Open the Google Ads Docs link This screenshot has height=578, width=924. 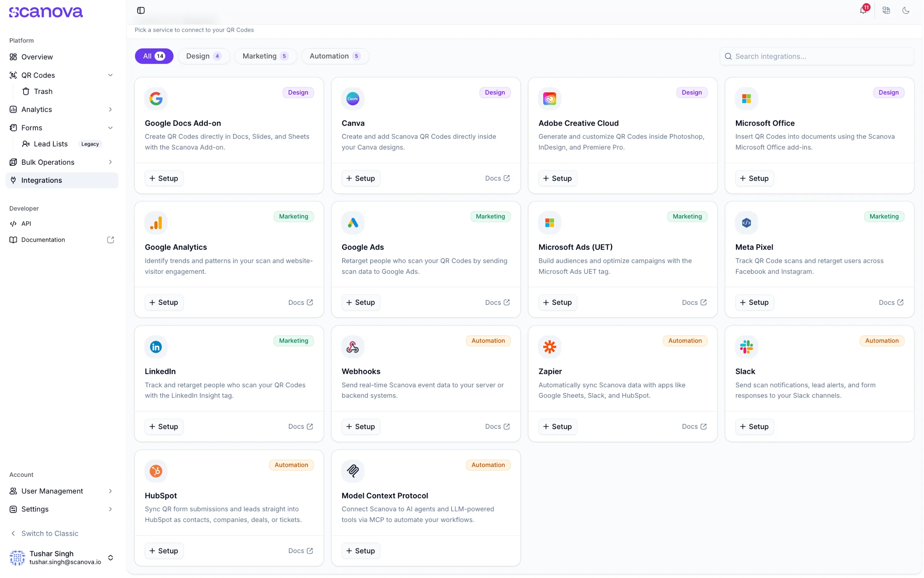pos(497,302)
